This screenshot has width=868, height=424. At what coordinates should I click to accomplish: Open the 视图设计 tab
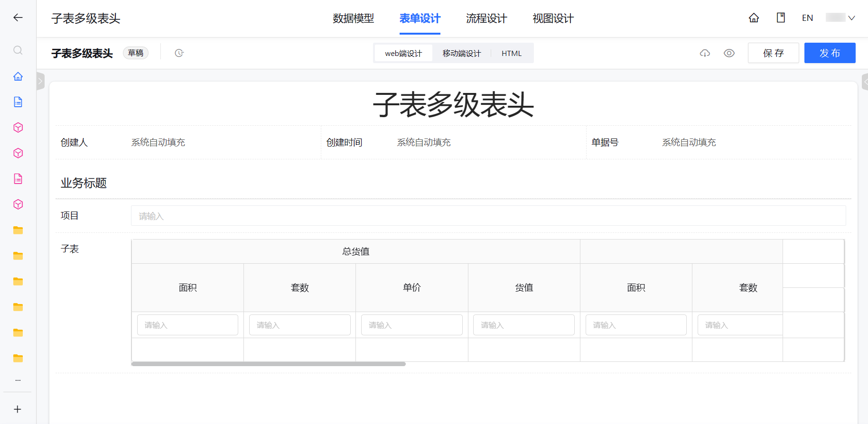click(553, 18)
